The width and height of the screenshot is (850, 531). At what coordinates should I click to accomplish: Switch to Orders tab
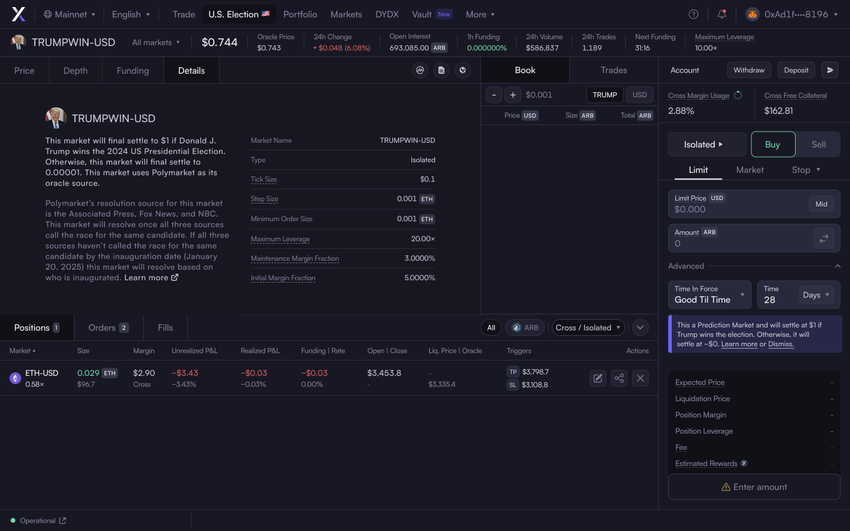tap(108, 328)
